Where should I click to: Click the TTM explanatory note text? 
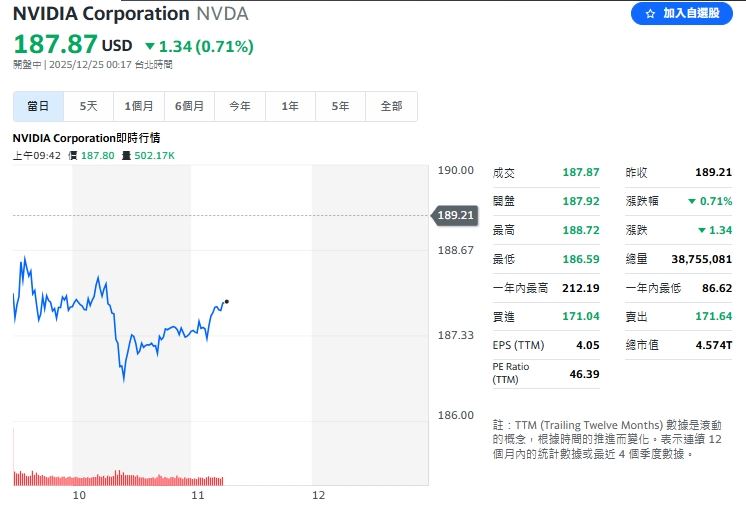(x=607, y=439)
